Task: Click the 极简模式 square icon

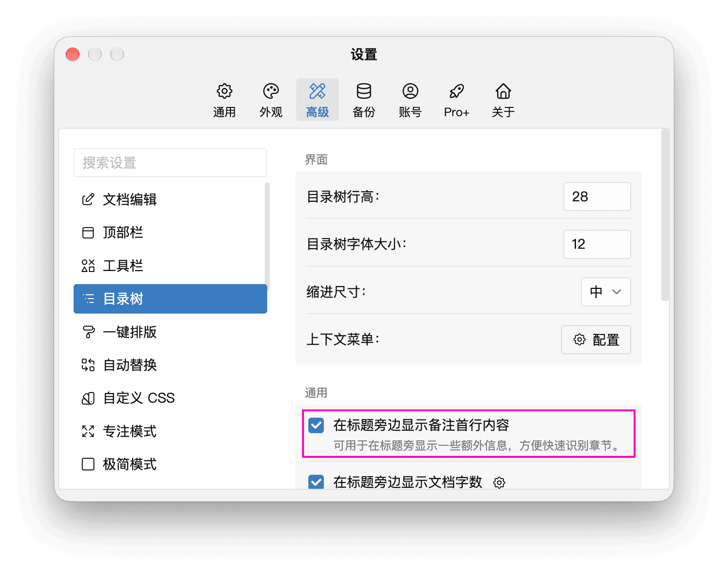Action: pos(88,465)
